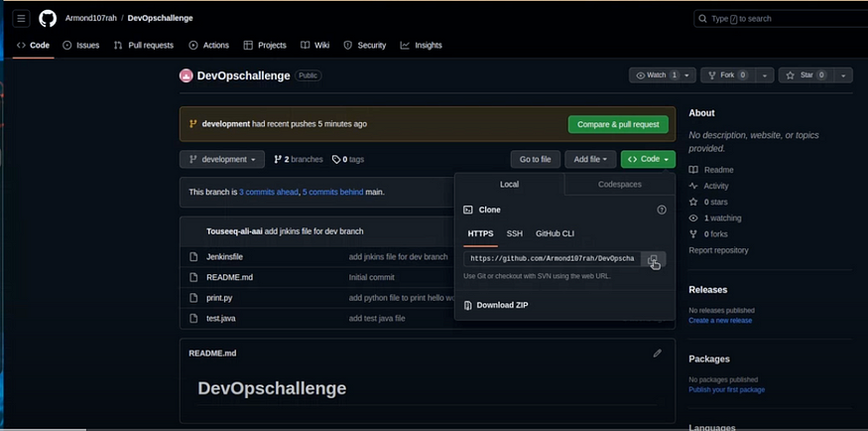The image size is (868, 431).
Task: Open the README.md file
Action: pyautogui.click(x=229, y=277)
